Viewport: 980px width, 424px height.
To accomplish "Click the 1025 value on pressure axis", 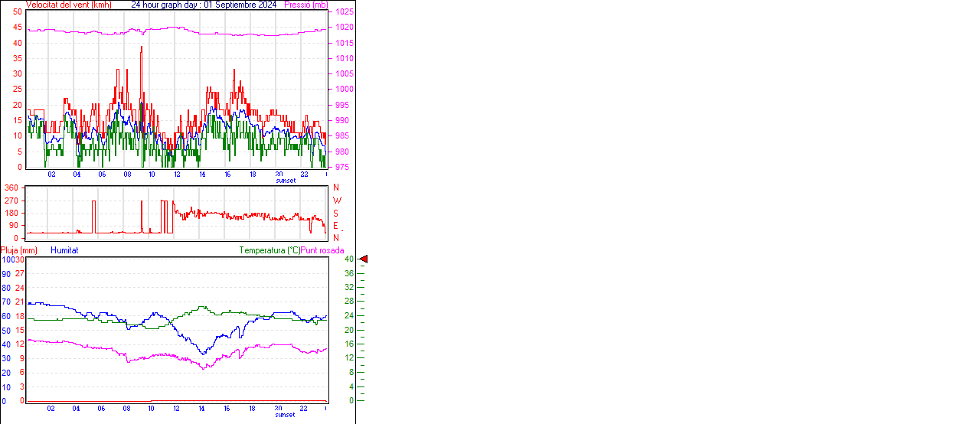I will [x=345, y=12].
